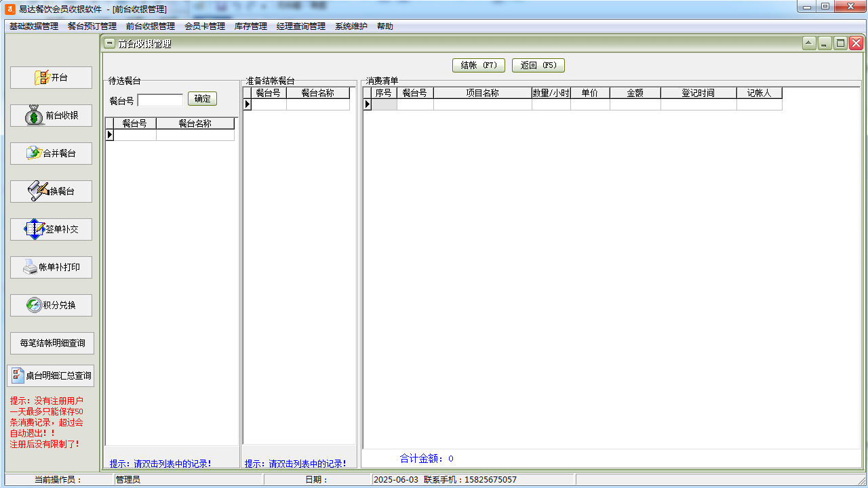Viewport: 868px width, 488px height.
Task: Open the 会员卡管理 menu
Action: click(205, 26)
